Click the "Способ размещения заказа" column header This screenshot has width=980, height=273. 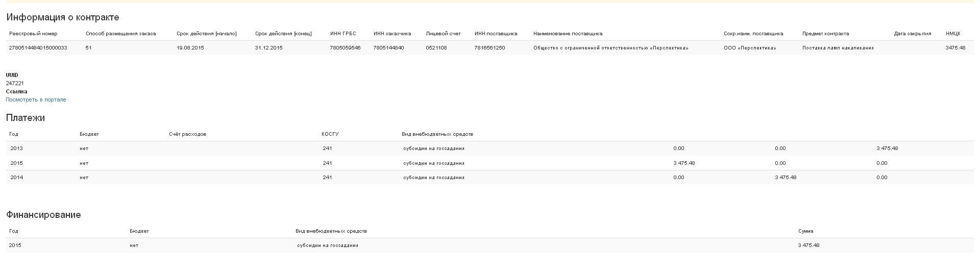pyautogui.click(x=120, y=34)
